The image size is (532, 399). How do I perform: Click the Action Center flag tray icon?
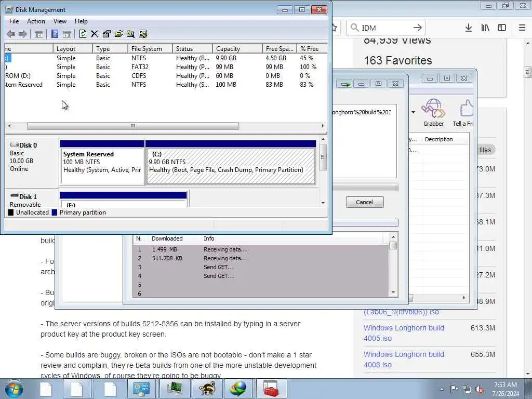point(454,389)
